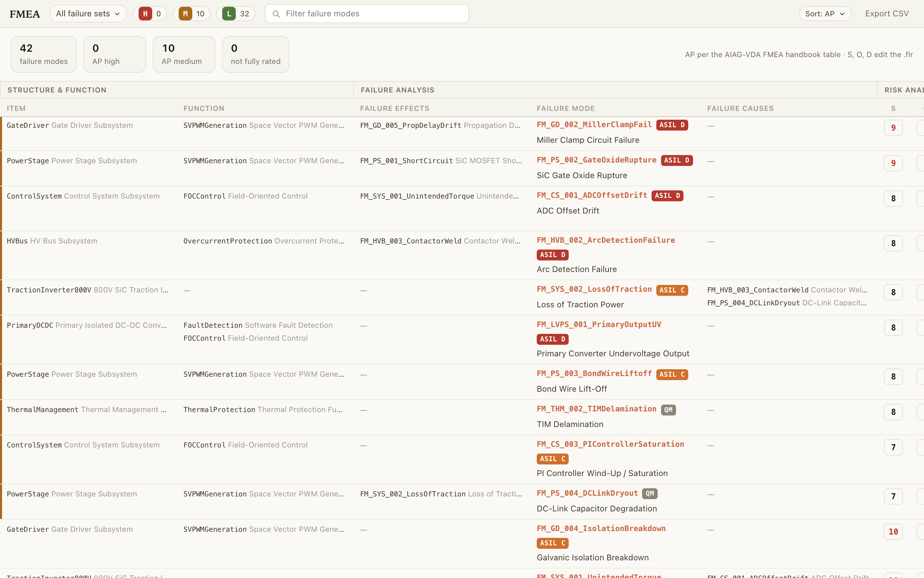924x578 pixels.
Task: Click the not fully rated card
Action: tap(255, 54)
